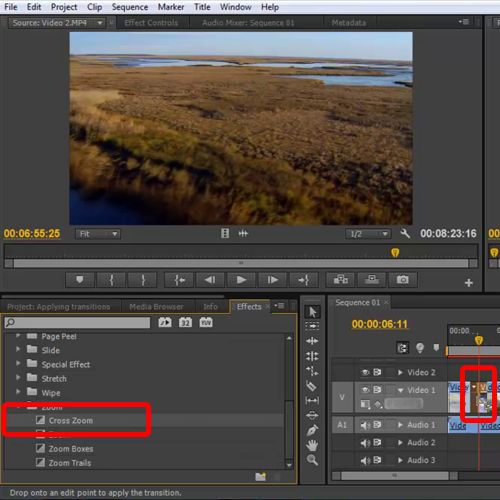Open the File menu
The image size is (500, 500).
(x=11, y=7)
